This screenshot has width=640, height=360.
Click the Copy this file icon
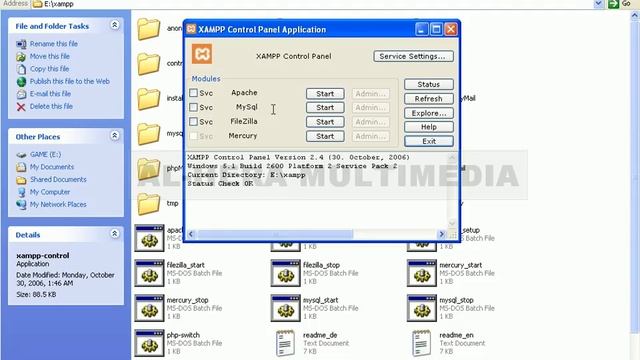[21, 69]
